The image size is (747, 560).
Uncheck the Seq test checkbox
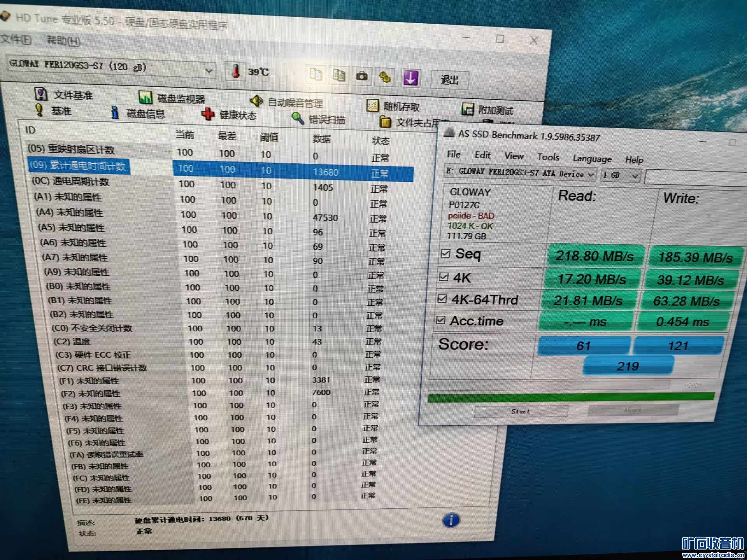point(446,253)
